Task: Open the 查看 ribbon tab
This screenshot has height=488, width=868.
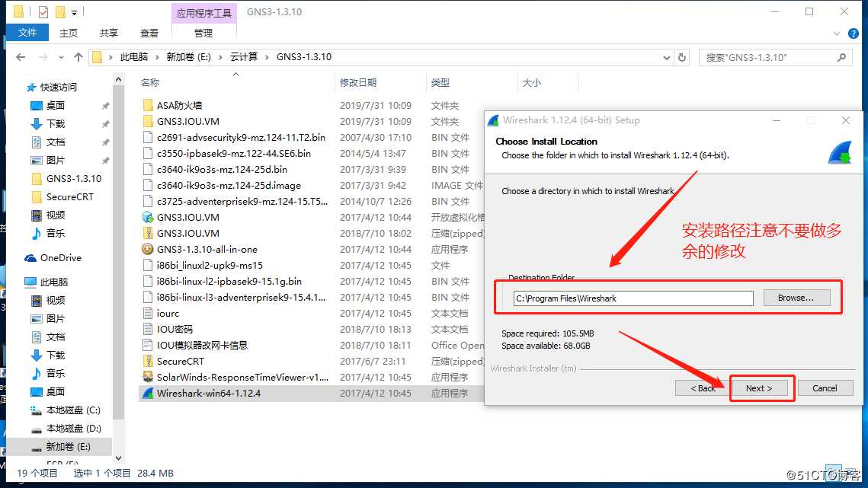Action: click(x=149, y=33)
